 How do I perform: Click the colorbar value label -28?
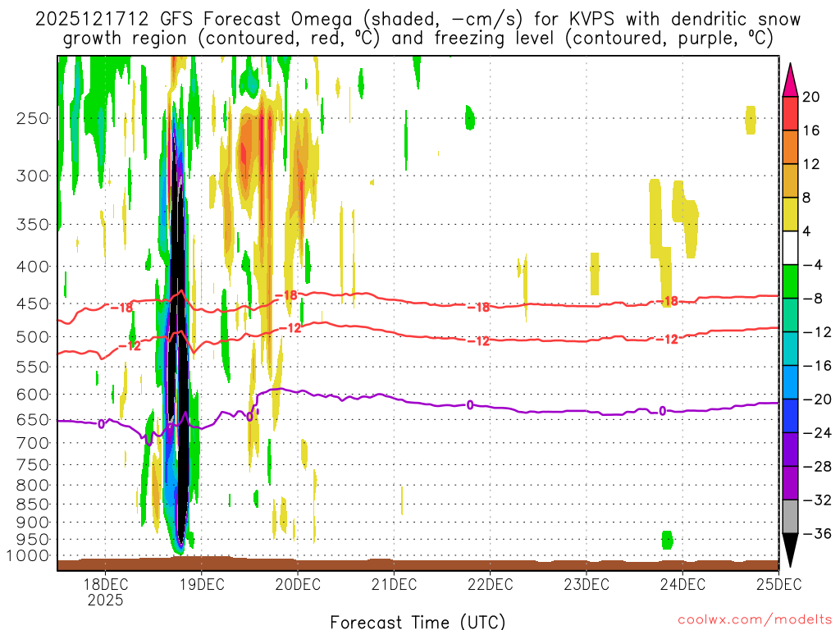pyautogui.click(x=817, y=467)
